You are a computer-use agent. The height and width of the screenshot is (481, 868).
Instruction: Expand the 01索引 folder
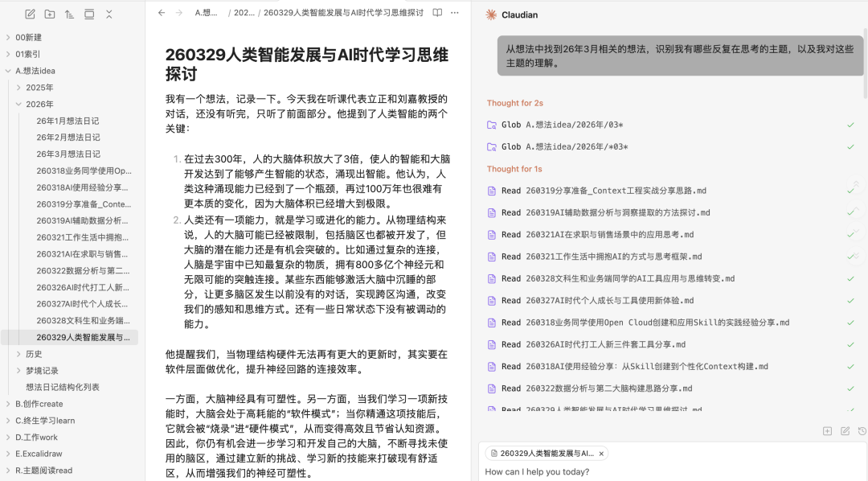[8, 55]
